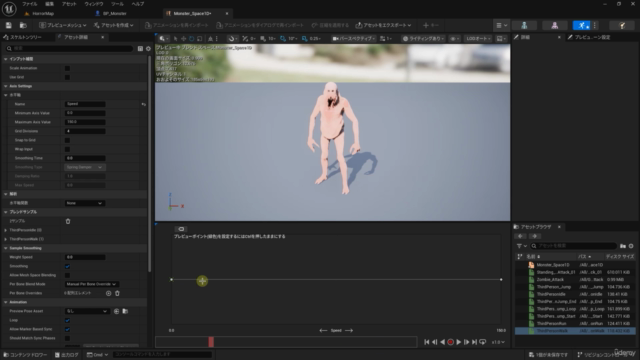
Task: Delete all blend samples with the trash icon
Action: click(x=68, y=221)
